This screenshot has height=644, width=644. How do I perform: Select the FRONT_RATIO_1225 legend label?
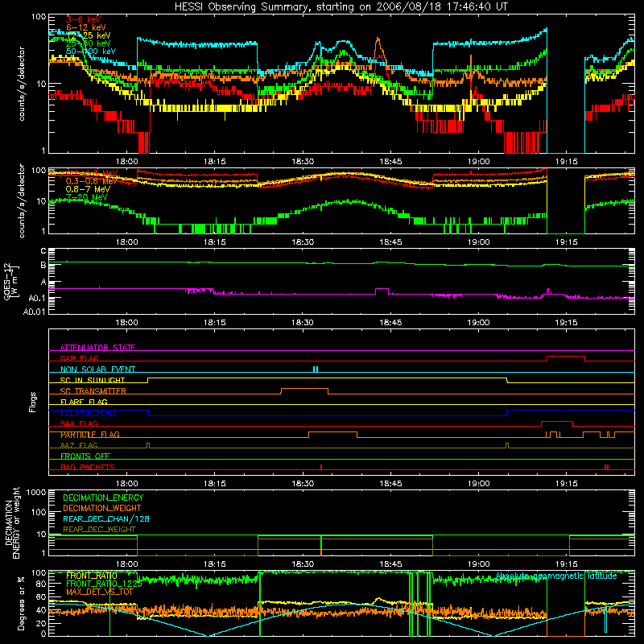pos(104,584)
